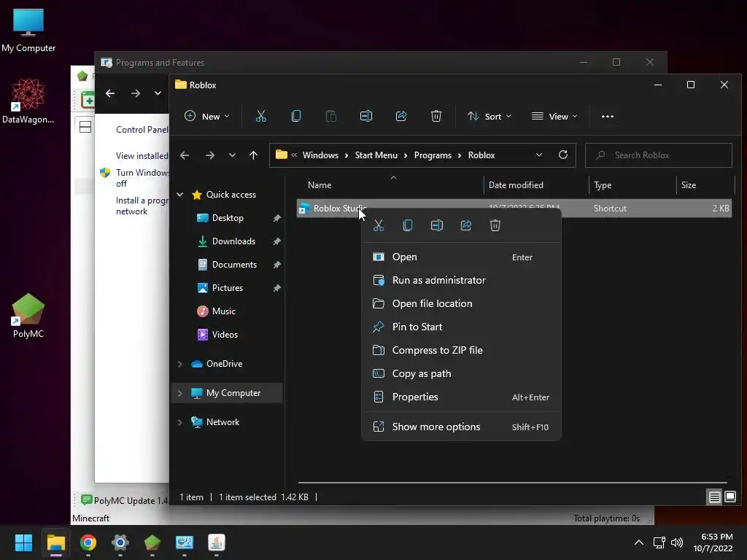Sort by the Size column header

tap(705, 185)
